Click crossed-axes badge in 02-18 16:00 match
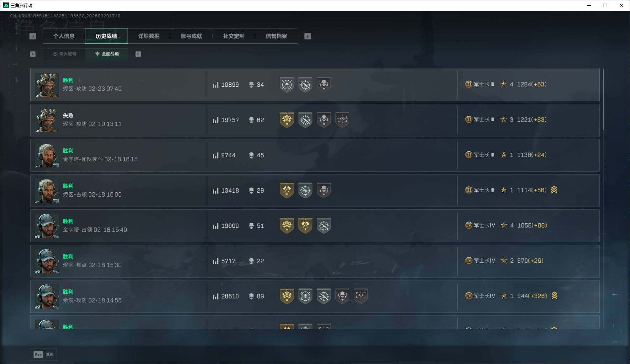This screenshot has width=630, height=364. tap(287, 191)
